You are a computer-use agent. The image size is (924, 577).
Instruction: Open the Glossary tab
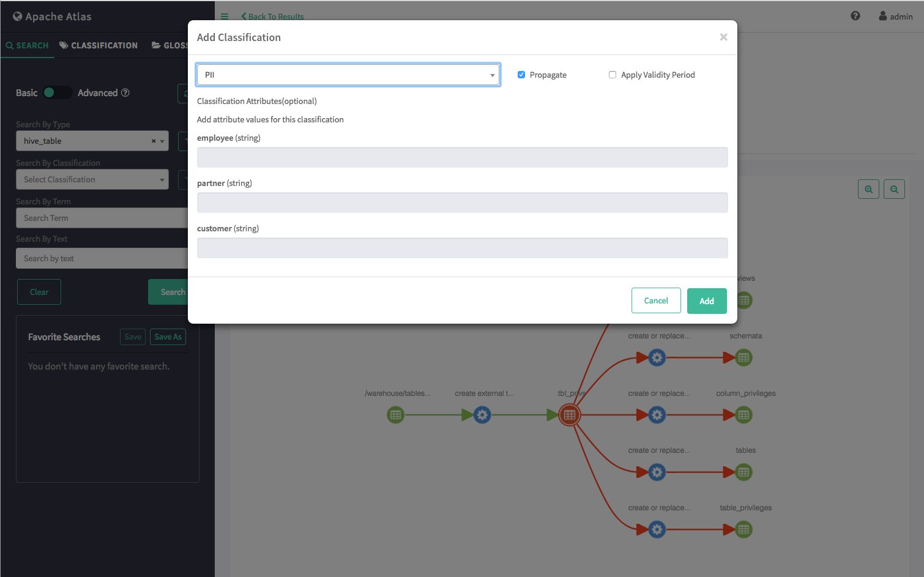click(x=170, y=45)
